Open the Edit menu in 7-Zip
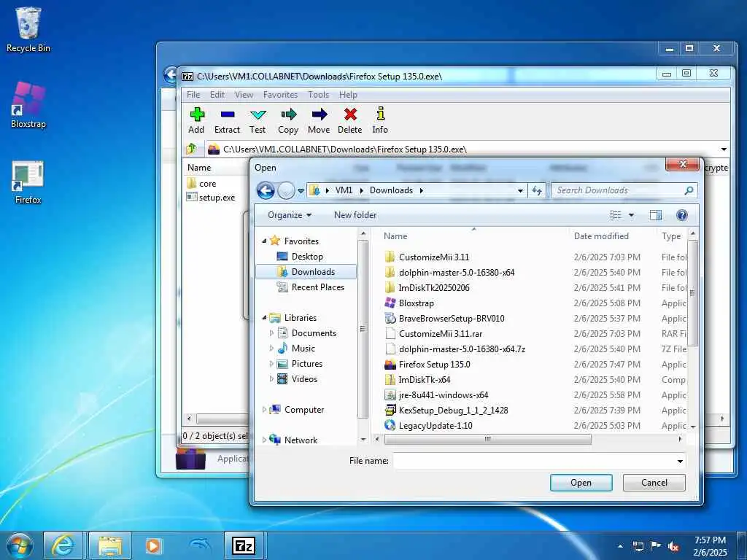 pyautogui.click(x=217, y=95)
